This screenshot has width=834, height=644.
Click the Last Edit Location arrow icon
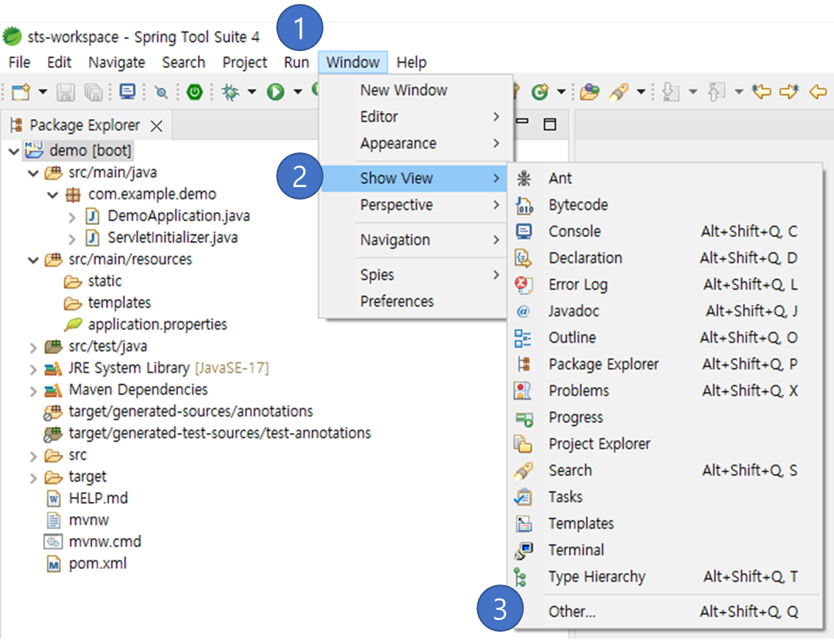(x=761, y=91)
